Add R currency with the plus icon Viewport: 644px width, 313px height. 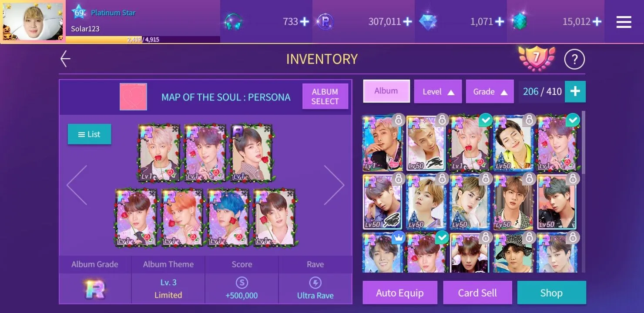[407, 21]
